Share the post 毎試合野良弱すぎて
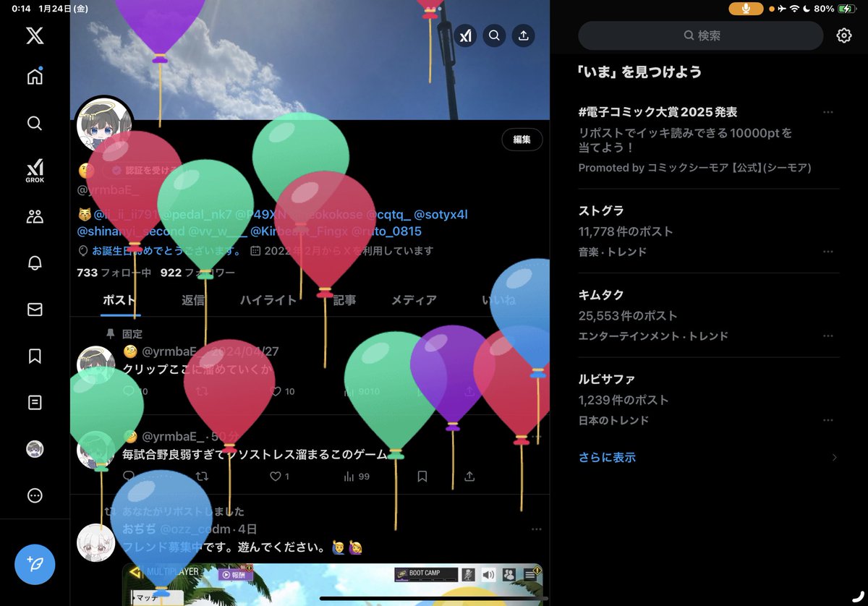This screenshot has width=868, height=606. [x=469, y=477]
